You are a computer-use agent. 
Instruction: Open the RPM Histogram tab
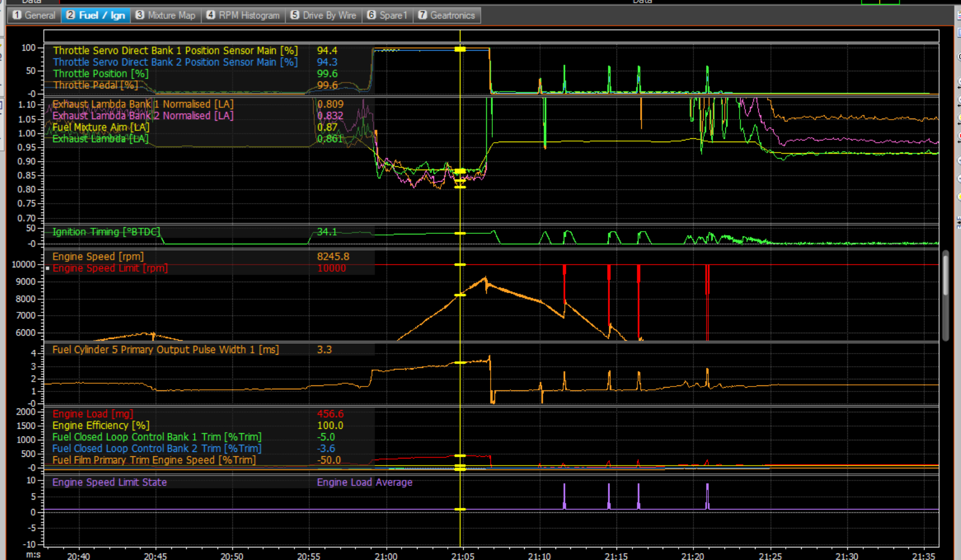click(x=243, y=15)
